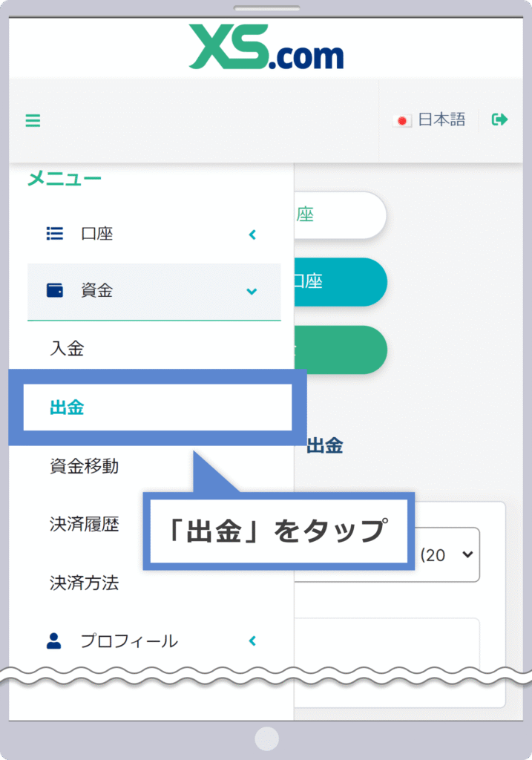Click the XS.com logo
The width and height of the screenshot is (532, 760).
266,47
